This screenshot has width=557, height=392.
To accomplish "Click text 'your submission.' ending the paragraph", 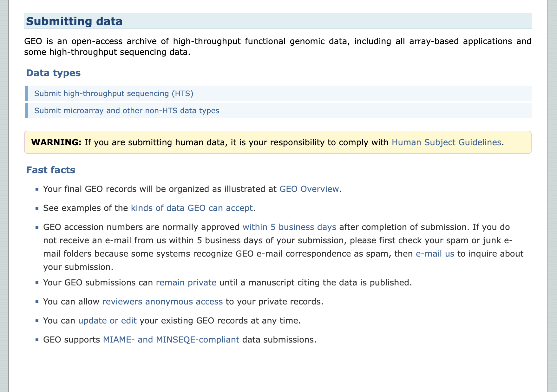I will (x=78, y=267).
